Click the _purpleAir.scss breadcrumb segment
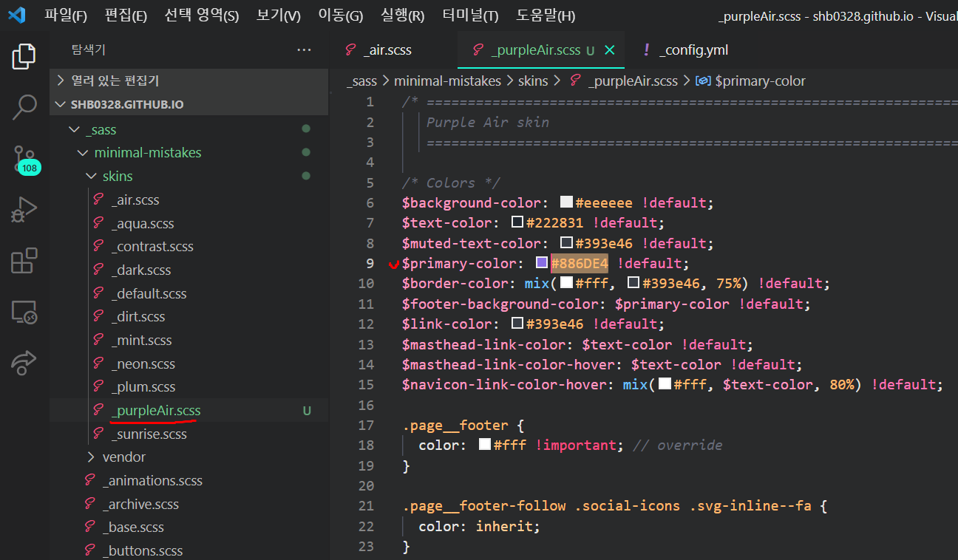The width and height of the screenshot is (958, 560). coord(632,81)
